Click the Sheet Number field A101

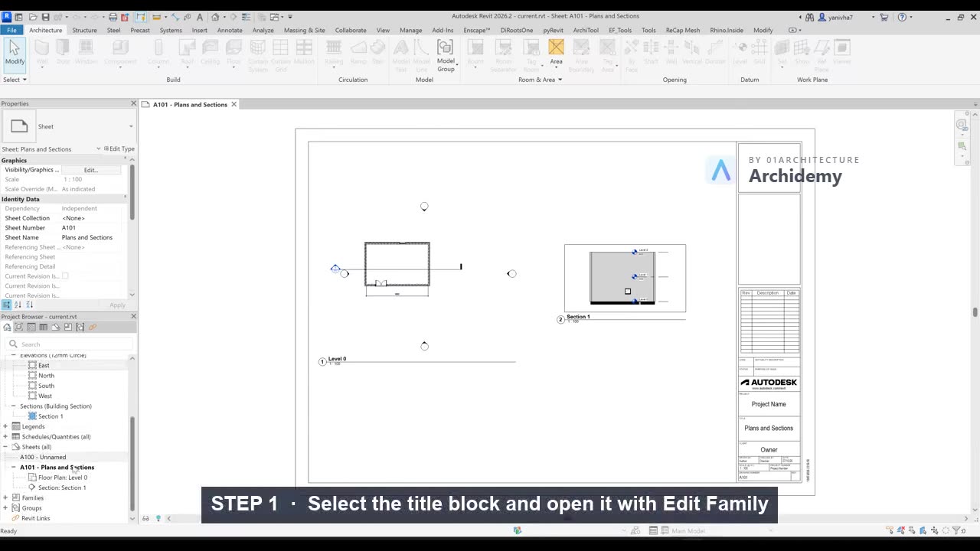pos(96,228)
